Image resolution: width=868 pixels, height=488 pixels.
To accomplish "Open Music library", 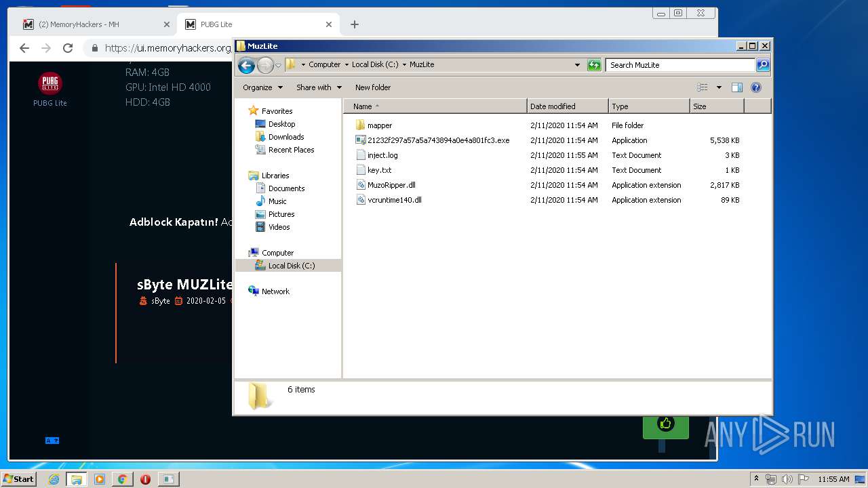I will [277, 201].
